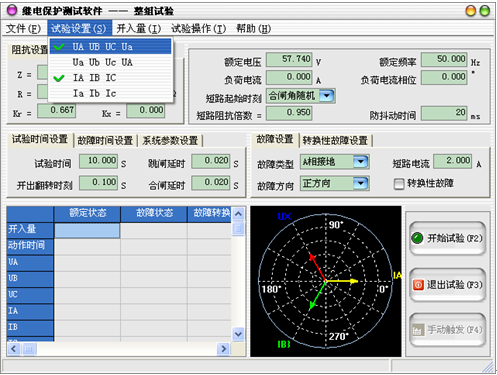Click the table's horizontal scroll left arrow
The width and height of the screenshot is (497, 375).
tap(13, 349)
